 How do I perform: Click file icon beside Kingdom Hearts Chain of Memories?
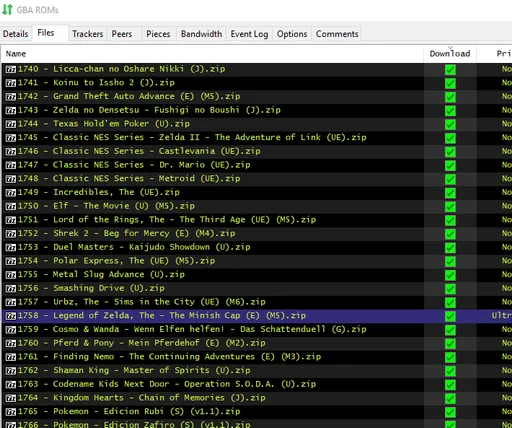(x=11, y=398)
